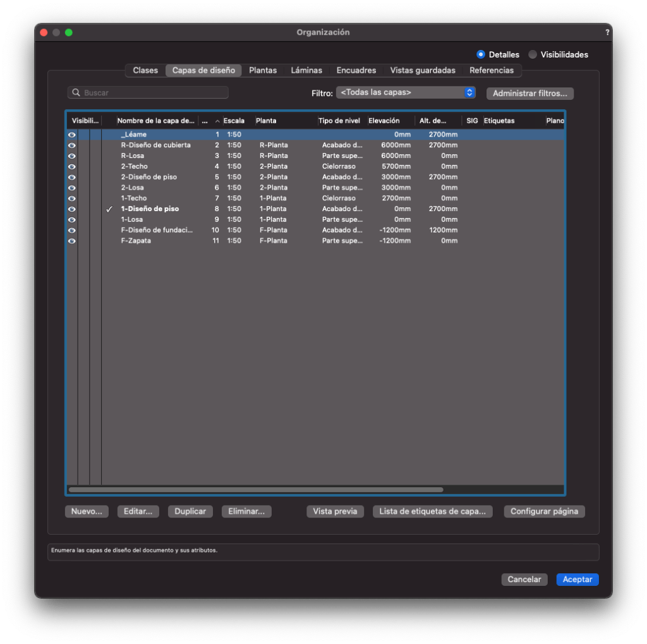
Task: Toggle visibility eye for _Léame layer
Action: point(72,135)
